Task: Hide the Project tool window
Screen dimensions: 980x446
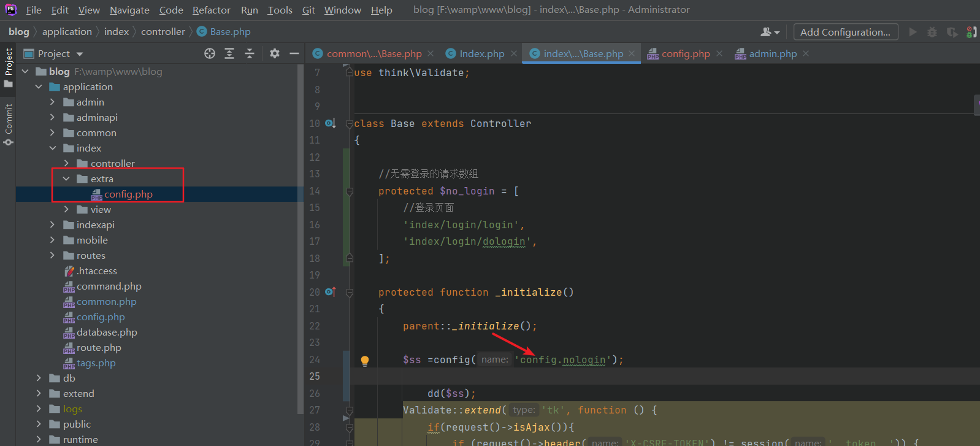Action: [294, 54]
